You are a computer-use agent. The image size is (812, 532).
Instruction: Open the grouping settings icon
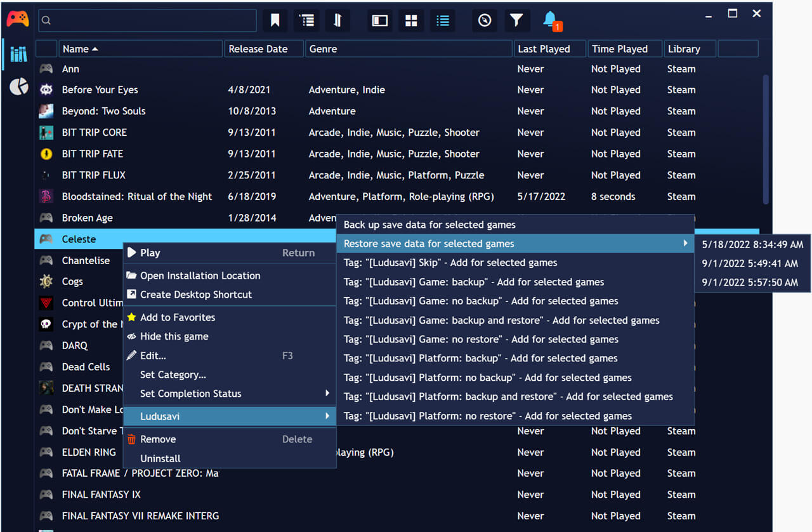306,20
